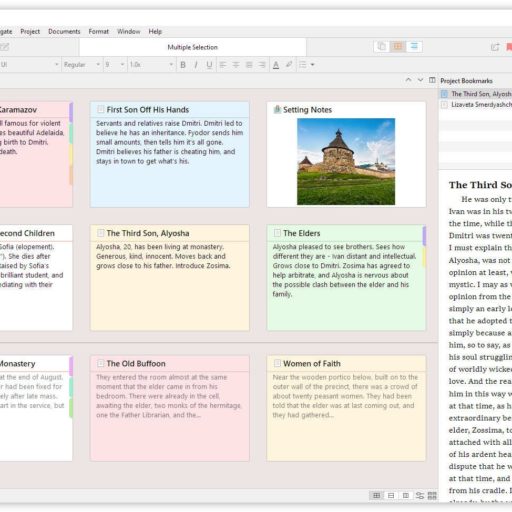
Task: Click the document icon on First Son Off His Hands
Action: pyautogui.click(x=100, y=109)
